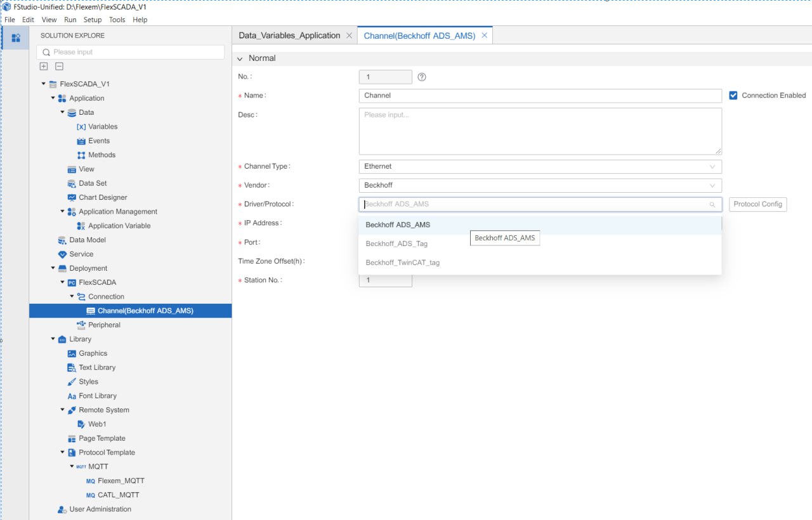Click the Flexem_MQTT MQ icon
Screen dimensions: 812x520
(x=91, y=481)
